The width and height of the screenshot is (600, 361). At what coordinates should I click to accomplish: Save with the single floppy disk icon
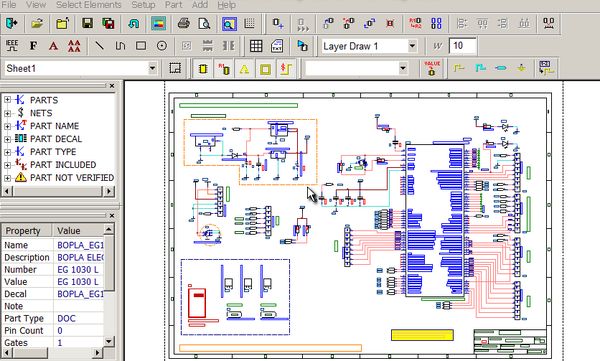pyautogui.click(x=88, y=24)
